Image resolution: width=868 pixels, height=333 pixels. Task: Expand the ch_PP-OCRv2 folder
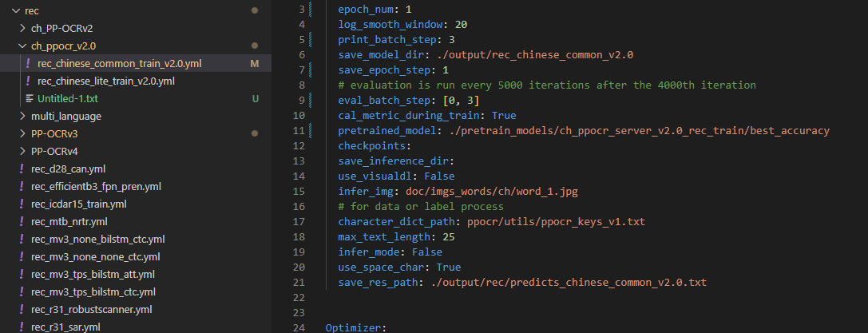(x=22, y=29)
